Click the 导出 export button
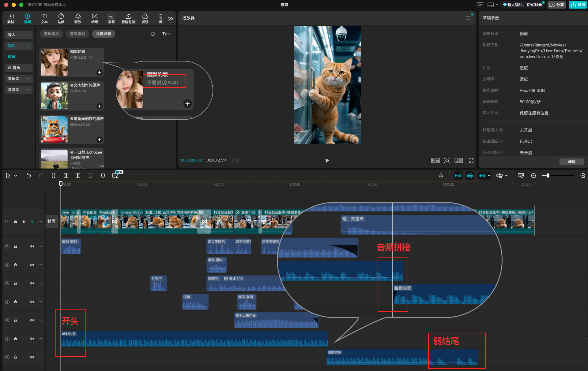Screen dimensions: 588x371 coord(578,5)
